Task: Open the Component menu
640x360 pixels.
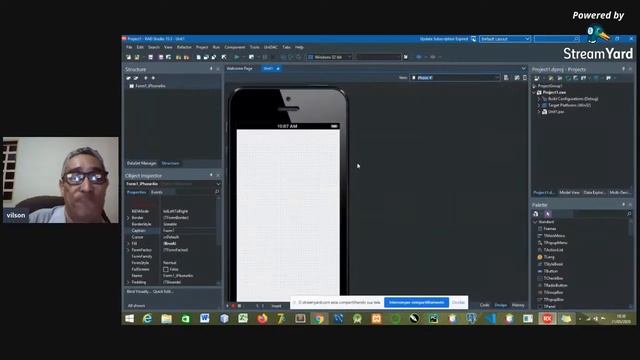Action: pyautogui.click(x=235, y=47)
